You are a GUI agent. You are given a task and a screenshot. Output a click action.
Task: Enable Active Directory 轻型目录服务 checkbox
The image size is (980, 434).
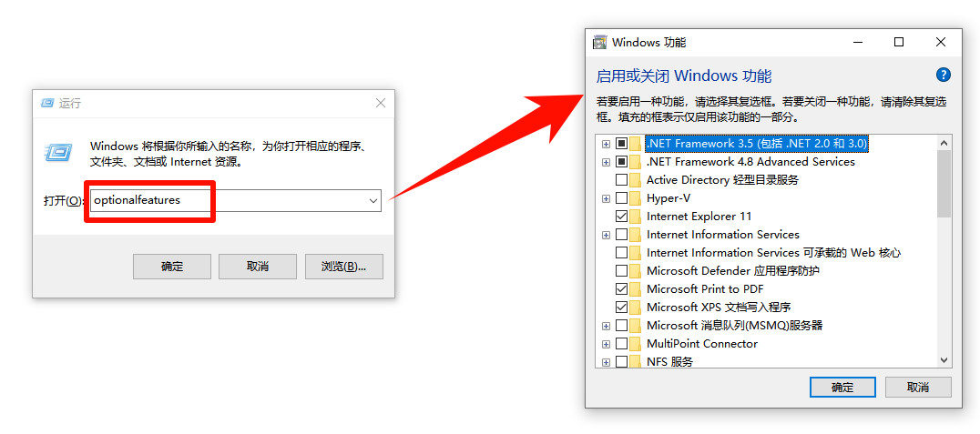click(621, 180)
